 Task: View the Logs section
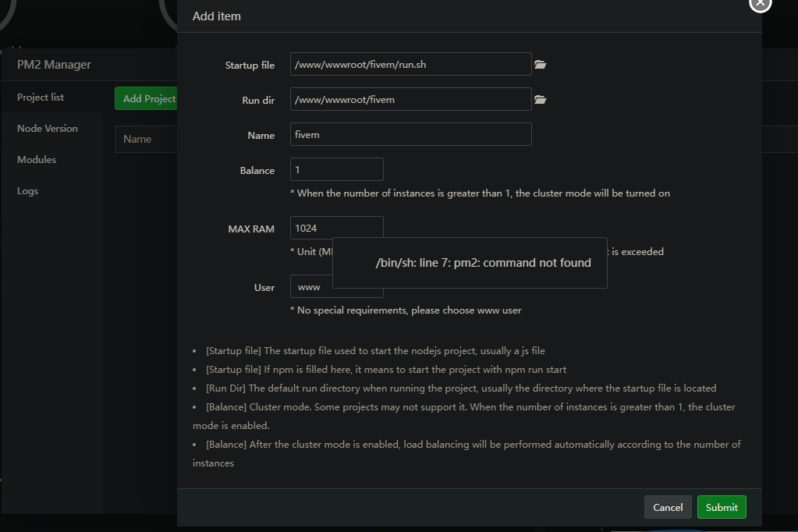coord(27,191)
